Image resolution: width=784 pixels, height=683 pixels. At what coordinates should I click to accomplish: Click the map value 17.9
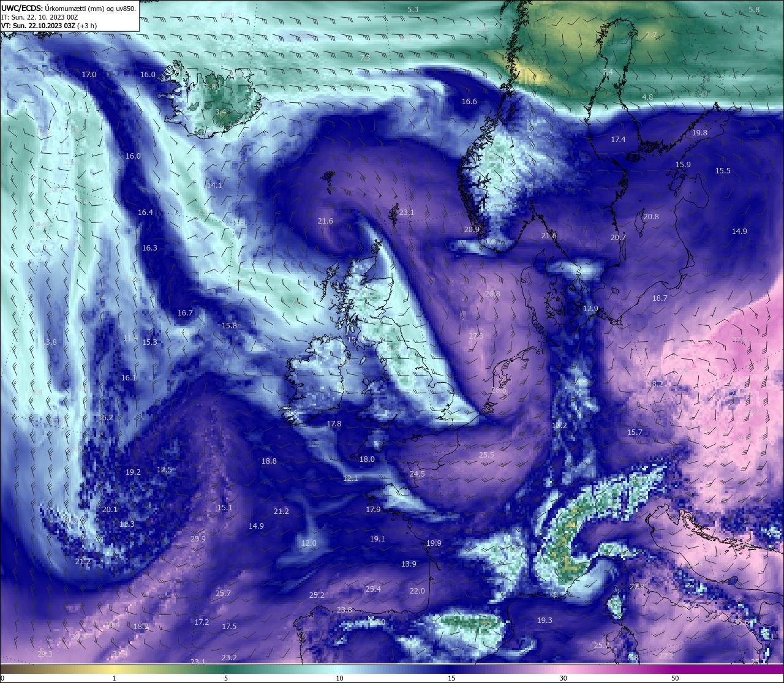373,510
